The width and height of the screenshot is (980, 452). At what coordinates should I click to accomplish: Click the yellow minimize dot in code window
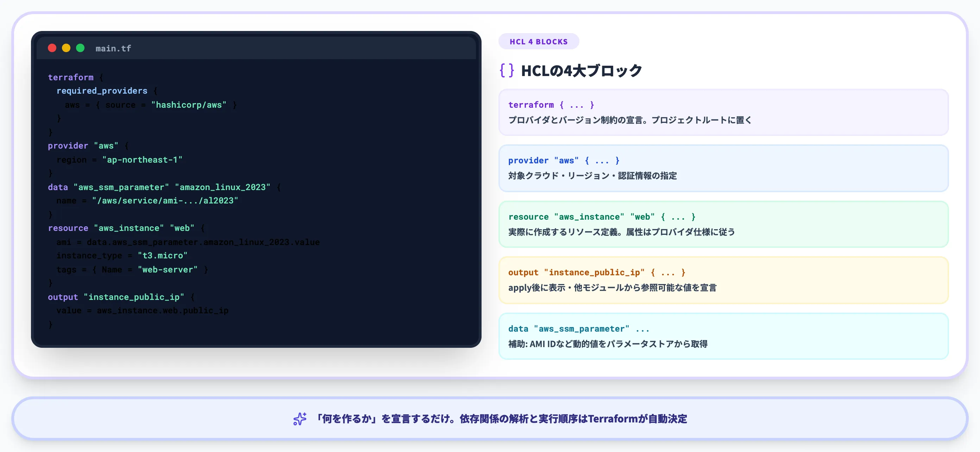pyautogui.click(x=66, y=48)
